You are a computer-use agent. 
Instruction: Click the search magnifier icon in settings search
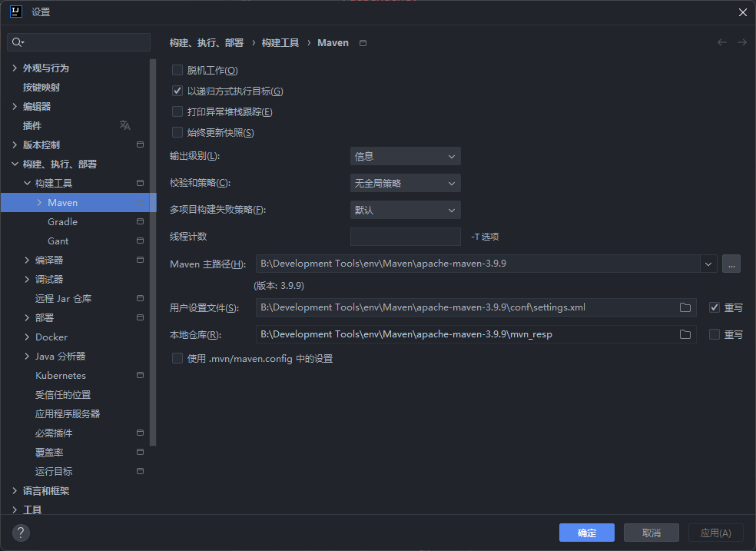(x=18, y=42)
